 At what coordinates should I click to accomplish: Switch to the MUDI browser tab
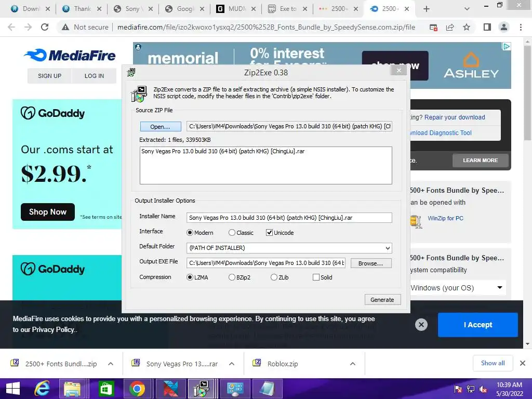(x=236, y=9)
